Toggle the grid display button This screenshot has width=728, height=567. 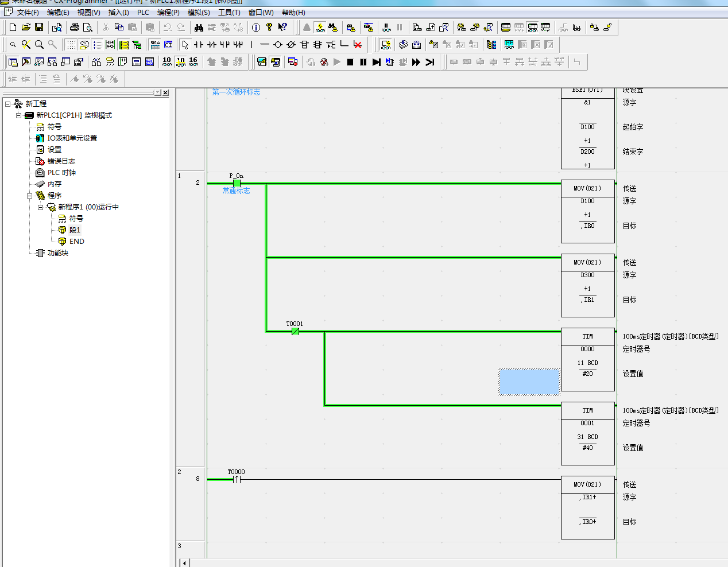71,44
